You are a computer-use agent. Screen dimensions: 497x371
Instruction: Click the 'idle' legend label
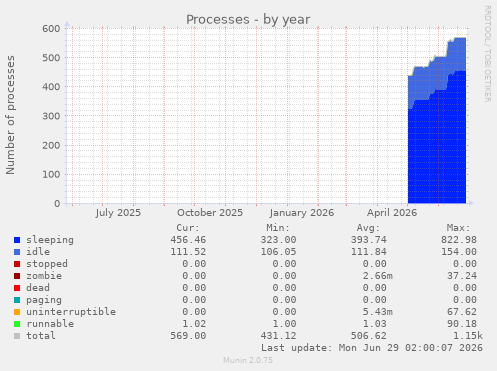38,252
